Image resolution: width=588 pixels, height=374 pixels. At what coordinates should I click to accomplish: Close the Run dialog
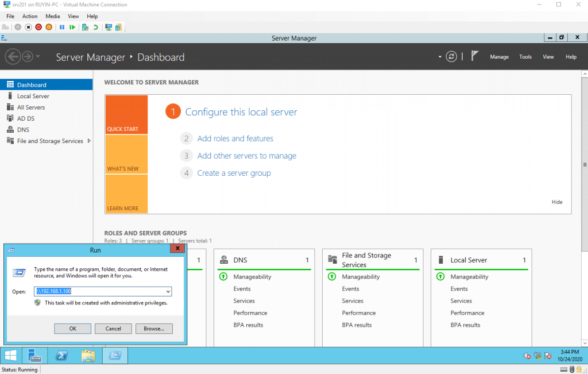tap(178, 248)
